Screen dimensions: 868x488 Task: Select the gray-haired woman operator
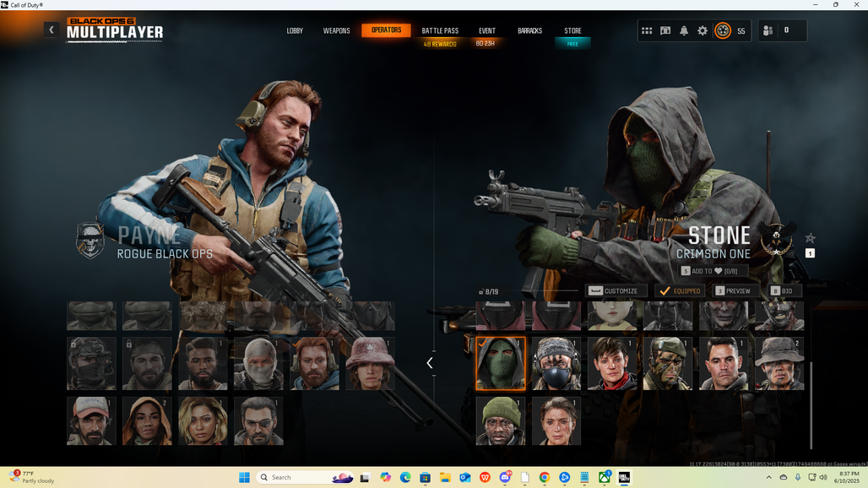[556, 421]
